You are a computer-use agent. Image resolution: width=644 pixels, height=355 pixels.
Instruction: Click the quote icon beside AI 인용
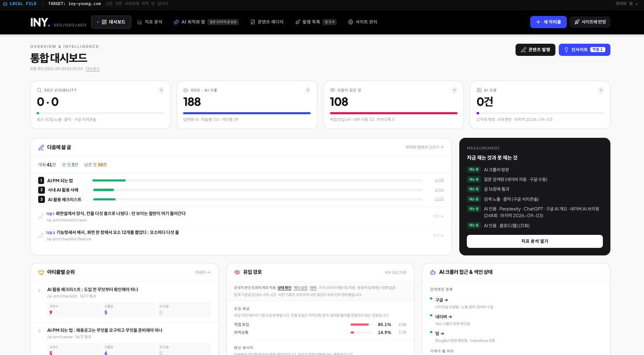479,90
